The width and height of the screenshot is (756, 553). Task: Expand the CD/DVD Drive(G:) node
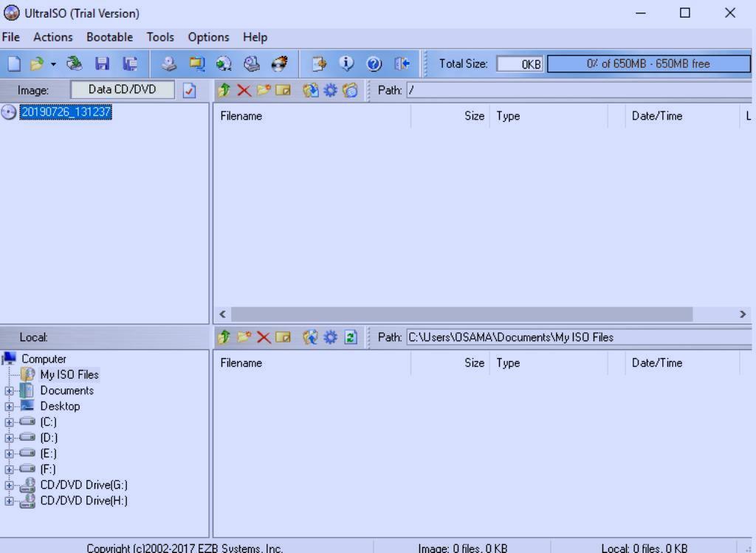coord(9,486)
